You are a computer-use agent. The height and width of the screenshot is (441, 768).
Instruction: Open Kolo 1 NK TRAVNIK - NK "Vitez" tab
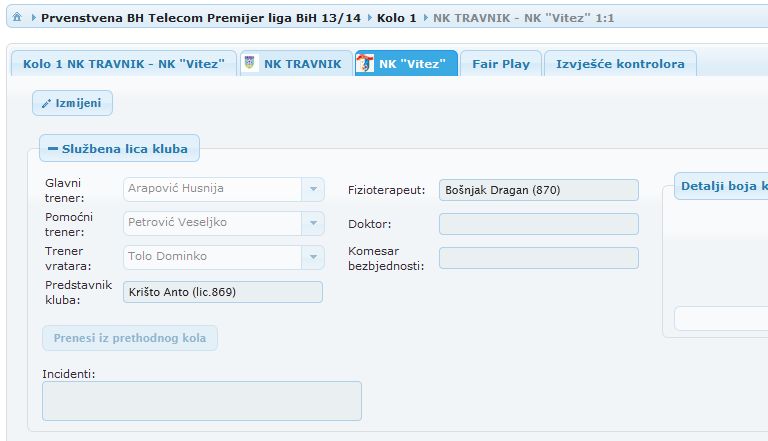click(x=124, y=64)
